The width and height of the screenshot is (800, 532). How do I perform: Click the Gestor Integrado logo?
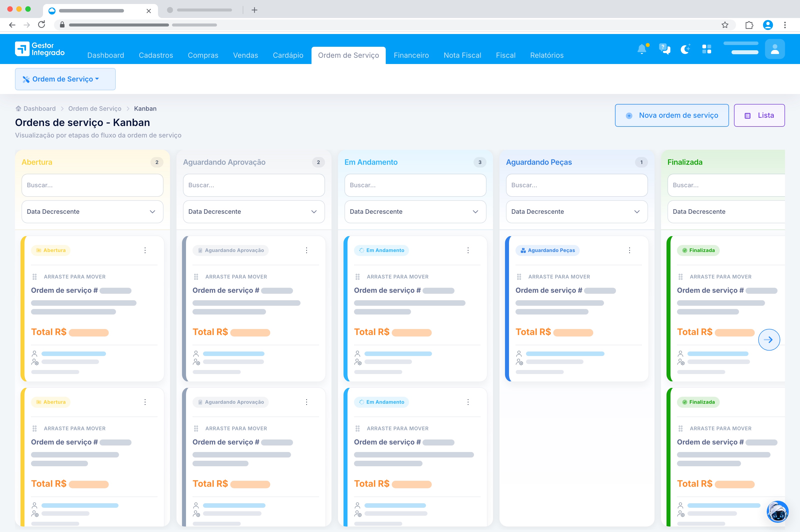point(40,49)
